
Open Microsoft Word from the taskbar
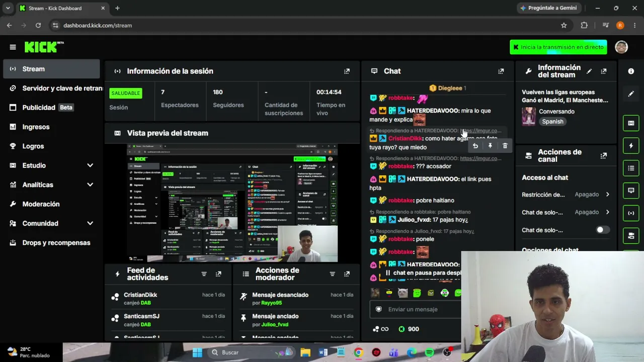[323, 352]
